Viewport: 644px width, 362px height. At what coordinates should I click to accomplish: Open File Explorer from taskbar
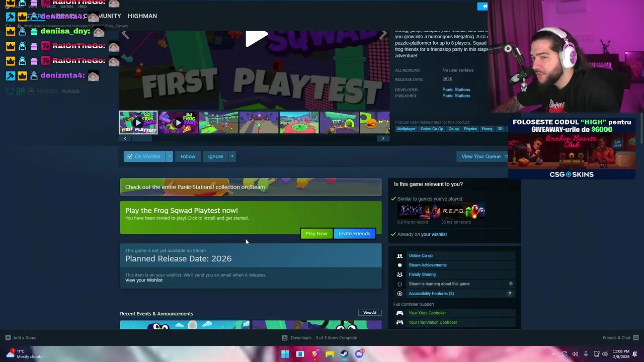click(x=330, y=354)
